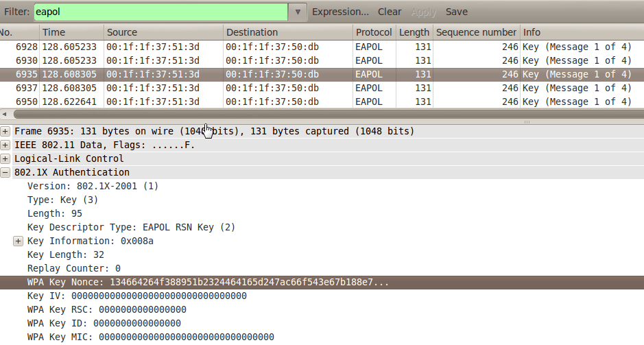
Task: Select packet number 6928
Action: pos(322,47)
